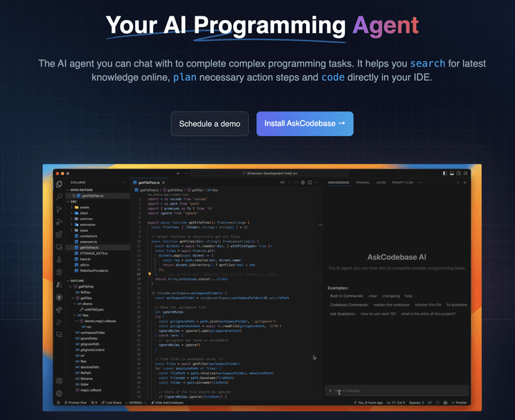
Task: Switch to the TERMINAL panel tab
Action: [x=362, y=182]
